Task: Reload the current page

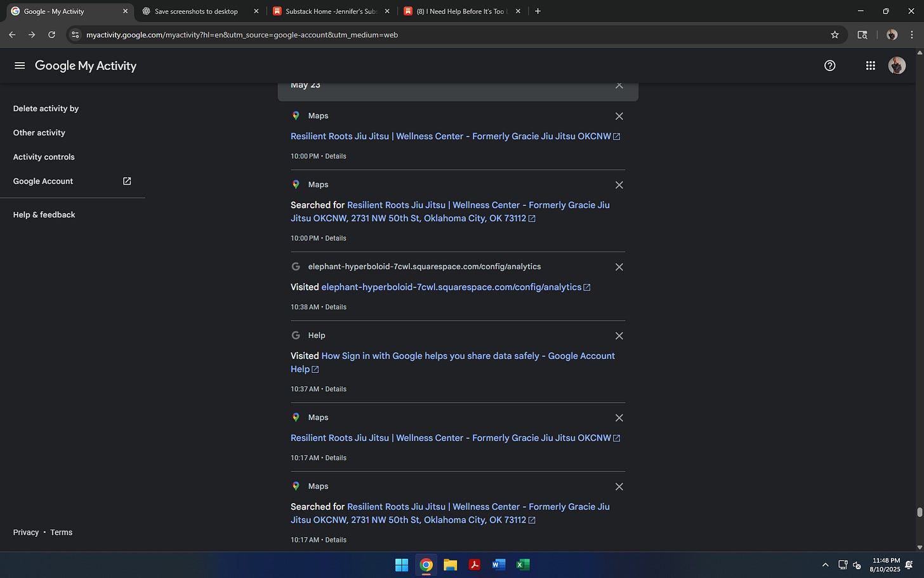Action: tap(52, 35)
